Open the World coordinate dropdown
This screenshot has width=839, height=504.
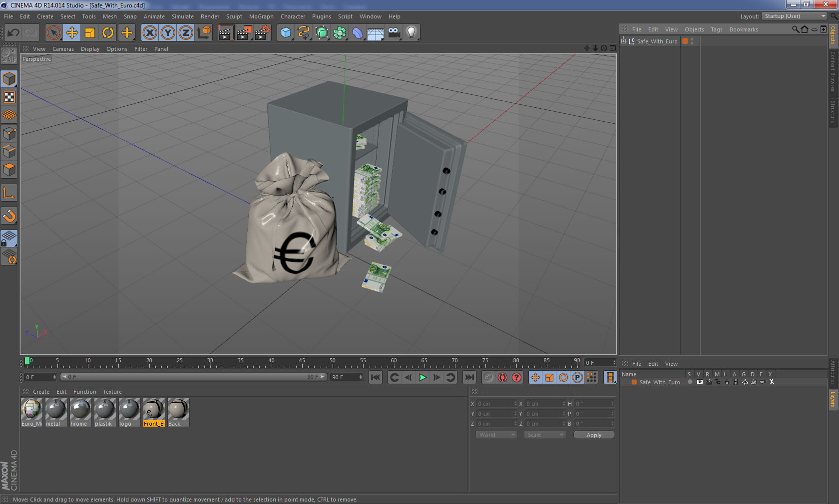pyautogui.click(x=496, y=435)
